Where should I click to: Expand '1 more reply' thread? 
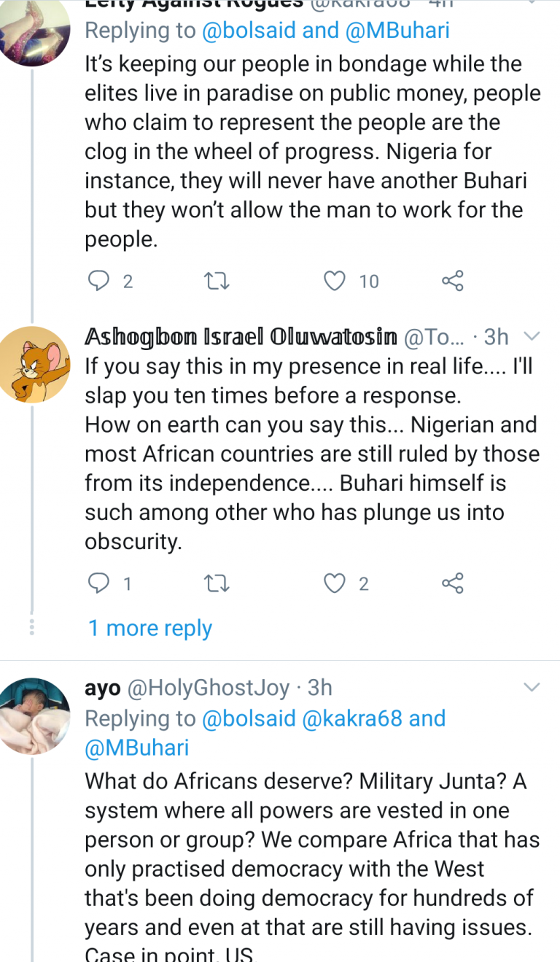[x=150, y=628]
